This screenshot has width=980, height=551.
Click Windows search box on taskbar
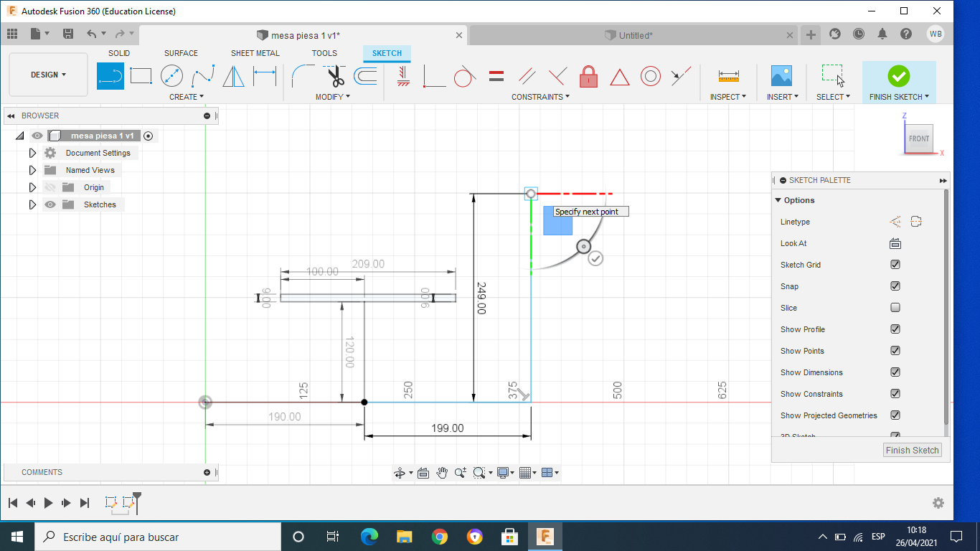[157, 537]
